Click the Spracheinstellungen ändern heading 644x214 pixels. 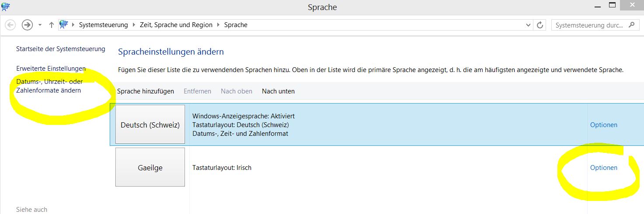click(171, 52)
